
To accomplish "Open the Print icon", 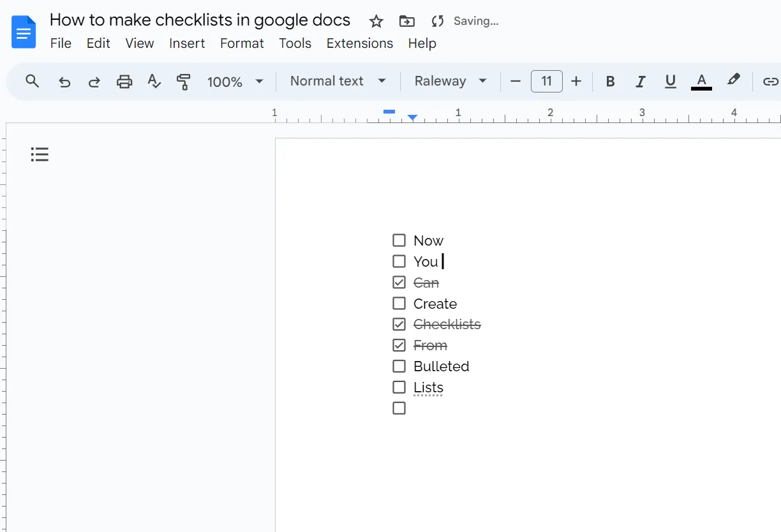I will click(124, 81).
